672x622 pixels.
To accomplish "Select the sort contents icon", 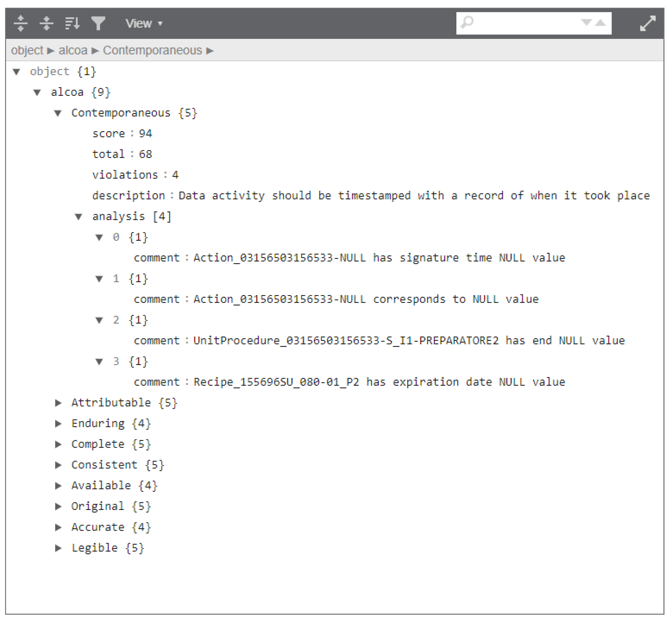I will pos(72,23).
